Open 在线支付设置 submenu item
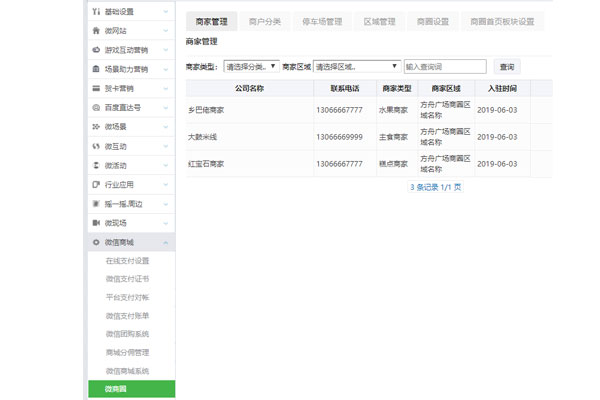 tap(127, 261)
